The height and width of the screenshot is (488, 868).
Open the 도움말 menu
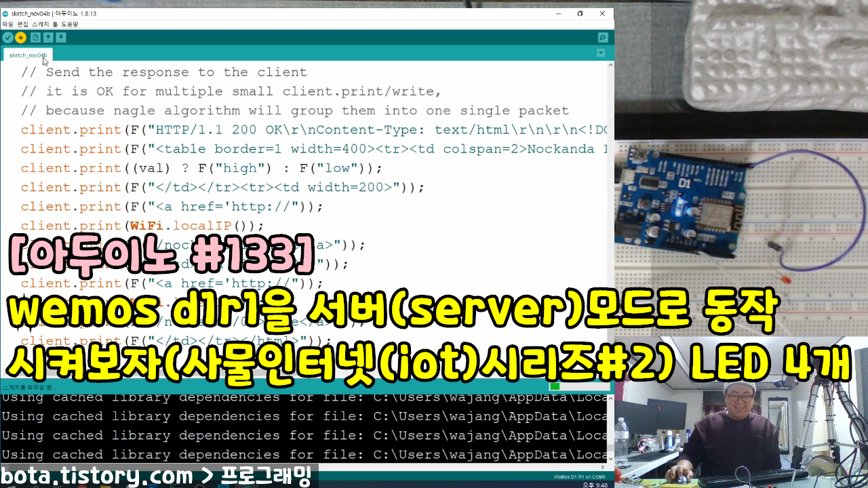coord(70,24)
